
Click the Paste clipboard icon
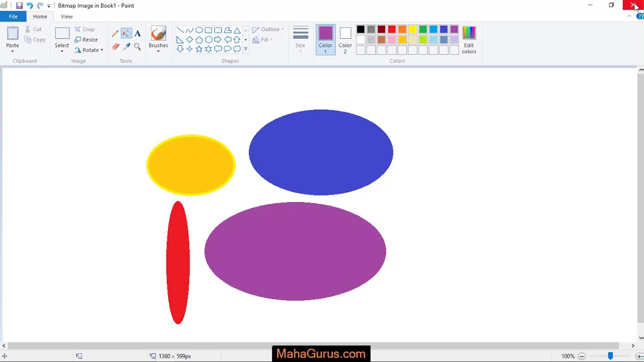click(13, 33)
